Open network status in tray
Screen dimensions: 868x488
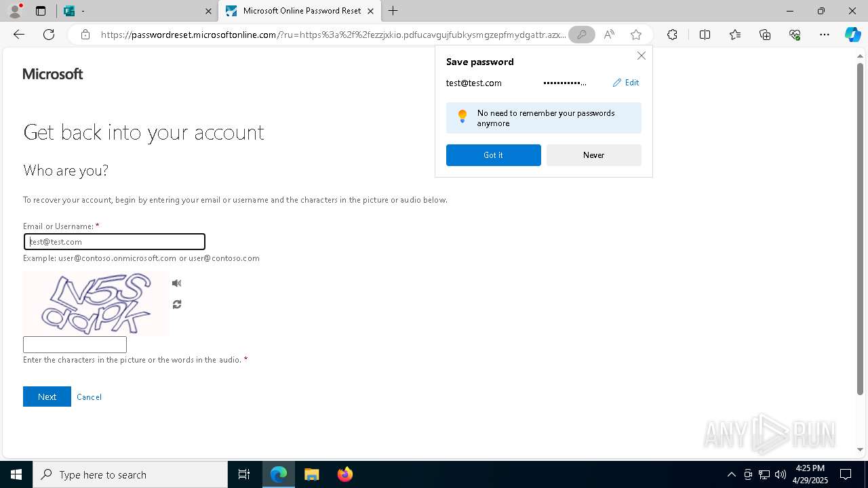[x=764, y=474]
